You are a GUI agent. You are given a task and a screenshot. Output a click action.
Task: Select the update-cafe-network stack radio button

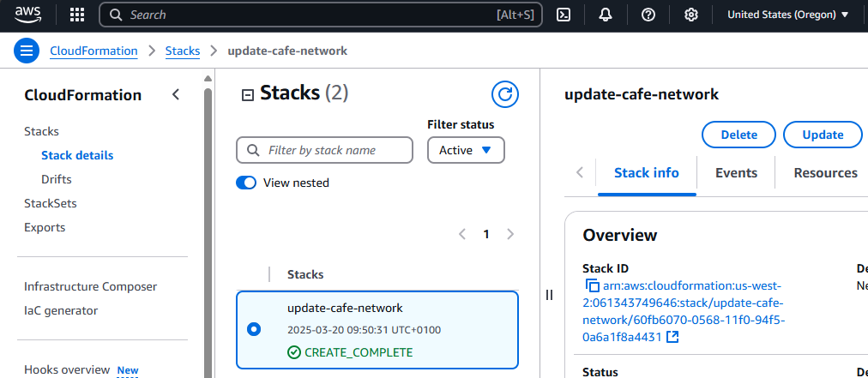coord(254,329)
